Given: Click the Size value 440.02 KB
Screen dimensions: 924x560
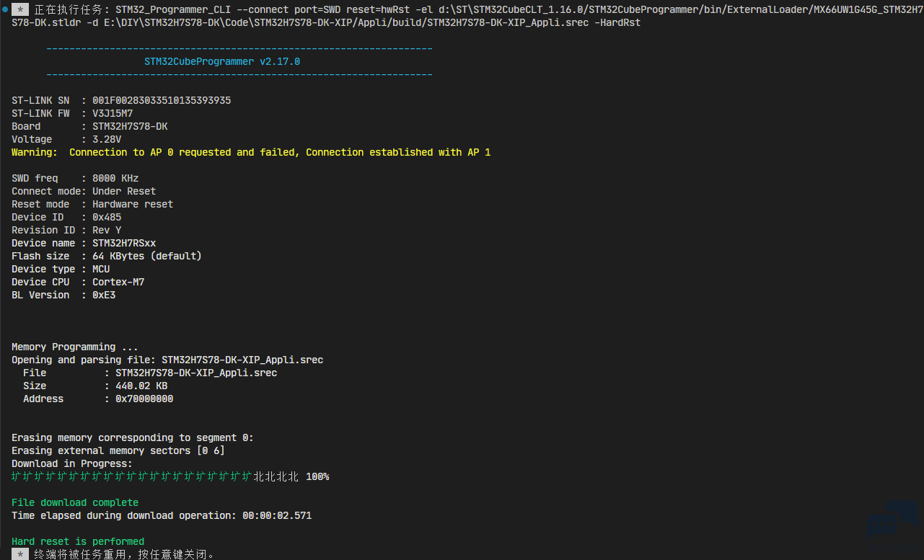Looking at the screenshot, I should pos(141,386).
